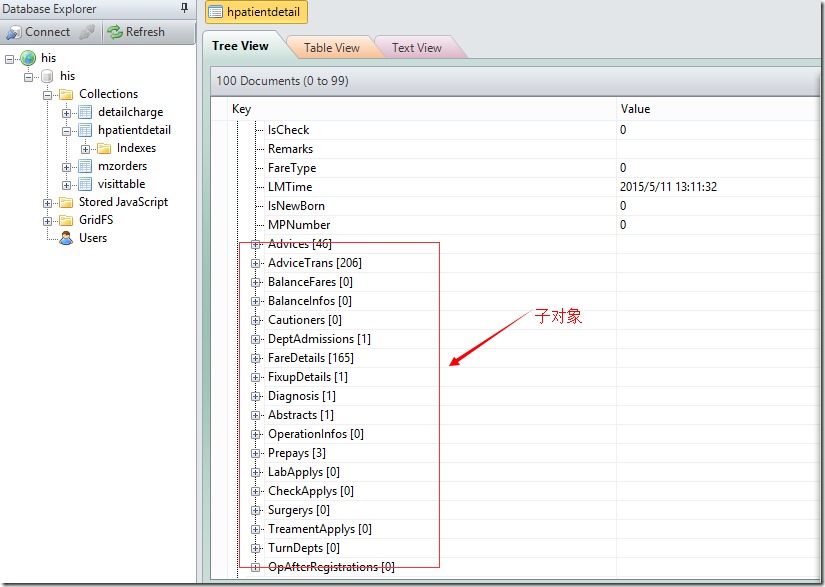
Task: Select the detailcharge collection icon
Action: pos(85,112)
